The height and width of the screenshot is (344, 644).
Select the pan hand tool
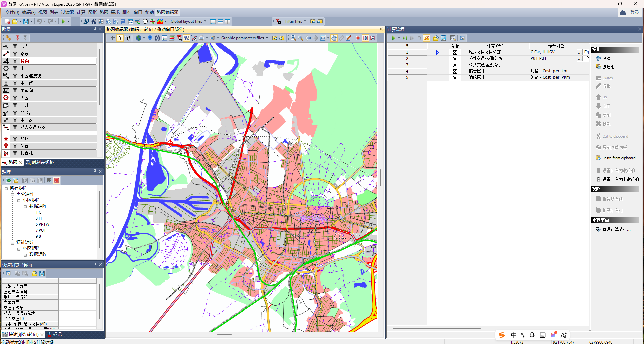(x=334, y=38)
